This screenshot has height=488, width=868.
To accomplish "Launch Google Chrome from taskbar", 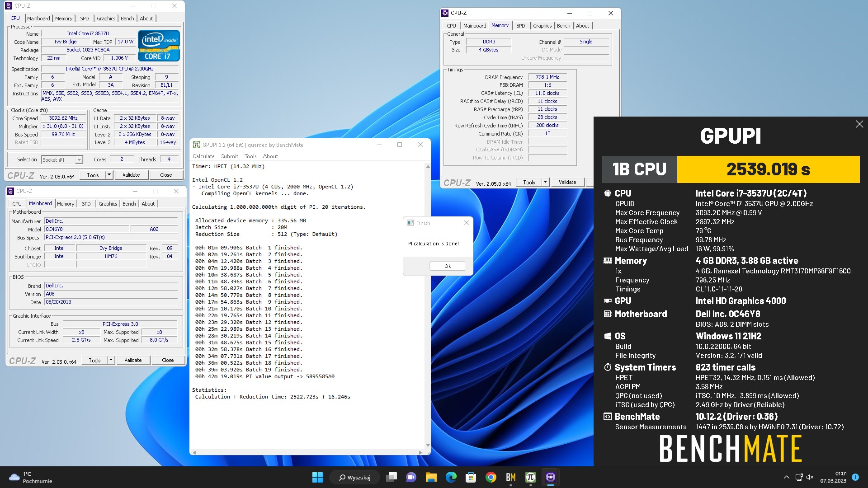I will (x=491, y=477).
